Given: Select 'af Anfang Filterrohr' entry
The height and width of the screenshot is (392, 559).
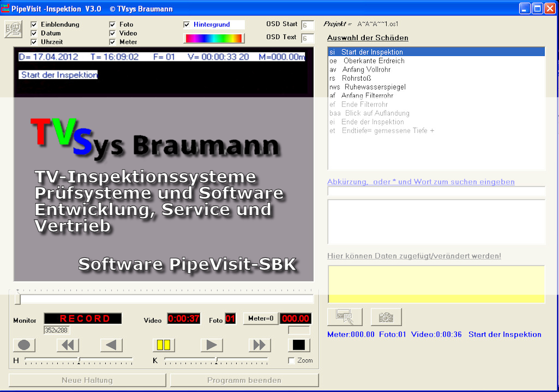Looking at the screenshot, I should pyautogui.click(x=436, y=96).
